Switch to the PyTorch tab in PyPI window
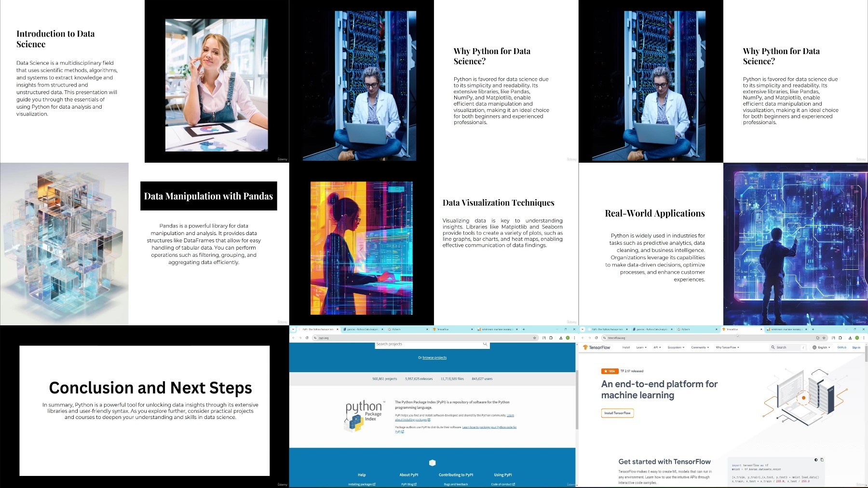The width and height of the screenshot is (868, 488). (x=407, y=329)
